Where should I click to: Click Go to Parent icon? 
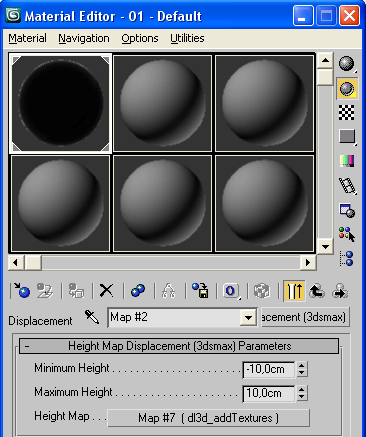[317, 291]
